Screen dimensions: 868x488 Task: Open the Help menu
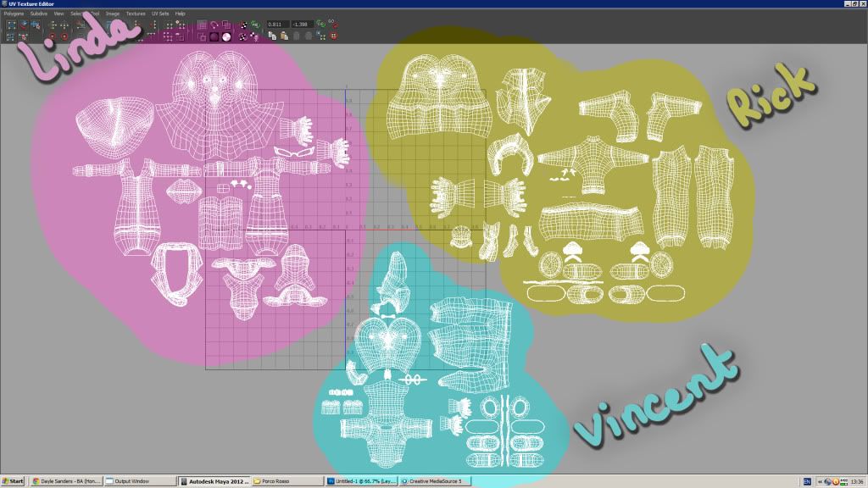coord(180,14)
